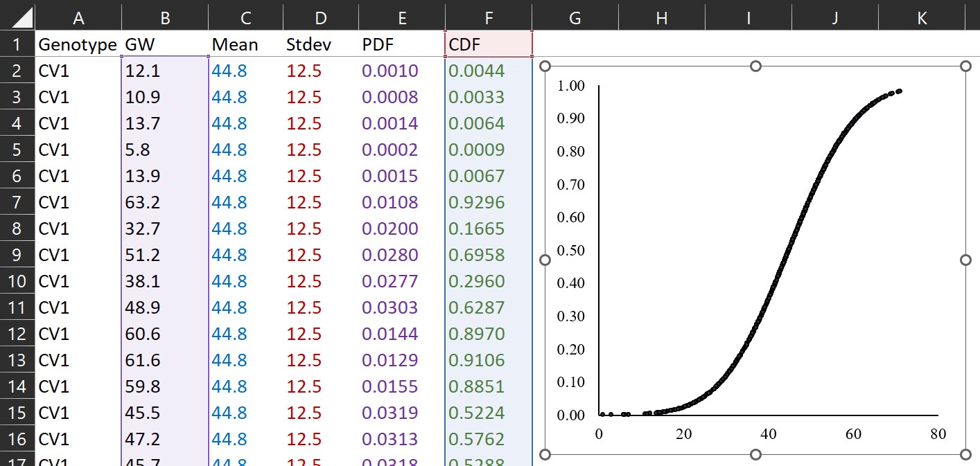The image size is (980, 466).
Task: Click the chart's left-middle resize handle
Action: [x=545, y=260]
